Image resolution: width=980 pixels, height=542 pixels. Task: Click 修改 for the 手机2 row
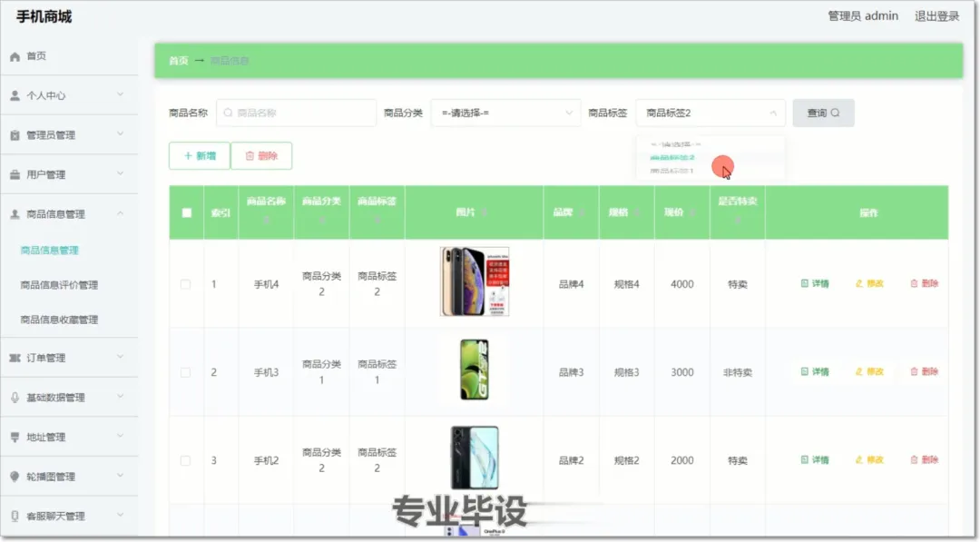tap(869, 460)
